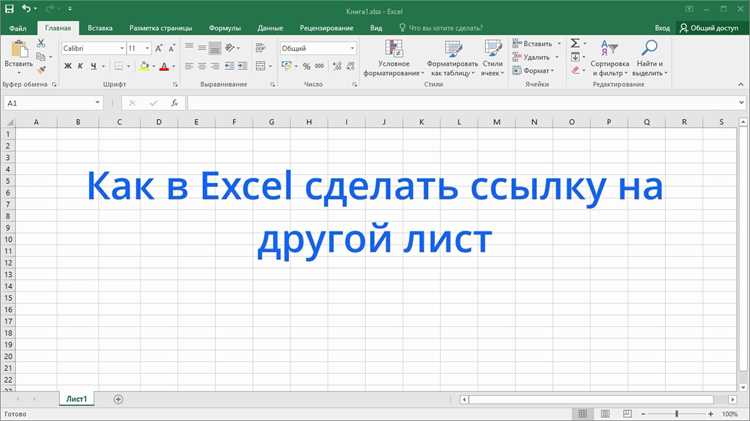The width and height of the screenshot is (750, 421).
Task: Apply the comma thousands separator style
Action: 320,66
